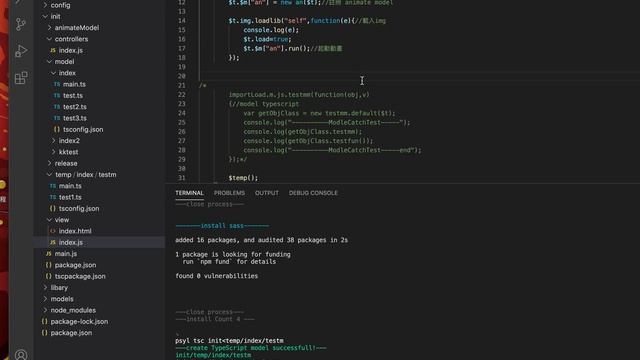This screenshot has width=640, height=360.
Task: Expand the release folder
Action: [66, 163]
